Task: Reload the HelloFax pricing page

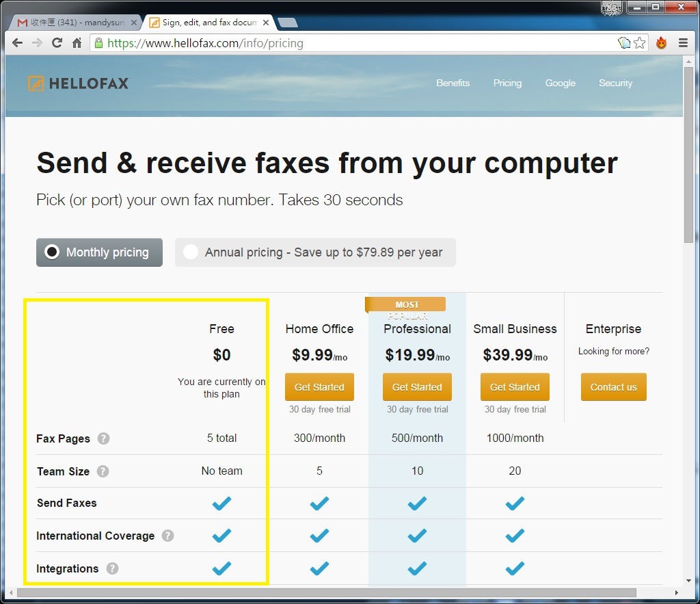Action: pyautogui.click(x=57, y=43)
